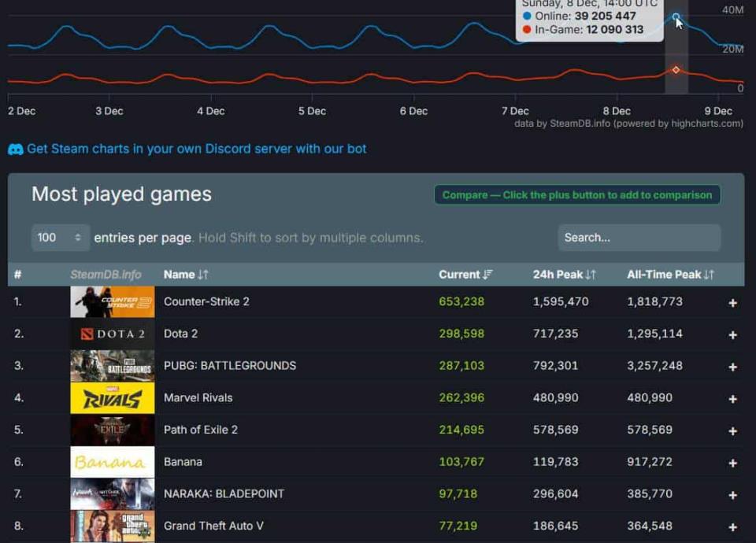756x543 pixels.
Task: Open the Discord bot Steam charts link
Action: pos(196,149)
